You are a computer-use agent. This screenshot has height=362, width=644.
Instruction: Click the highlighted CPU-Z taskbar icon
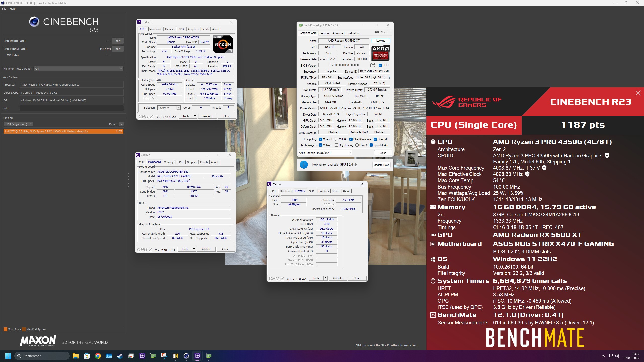(x=197, y=356)
